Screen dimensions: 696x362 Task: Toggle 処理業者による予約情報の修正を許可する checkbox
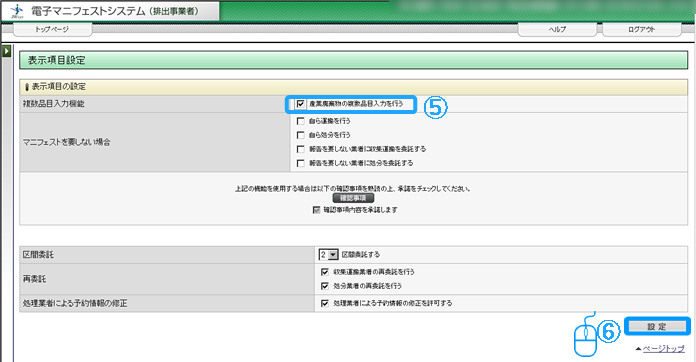point(325,303)
